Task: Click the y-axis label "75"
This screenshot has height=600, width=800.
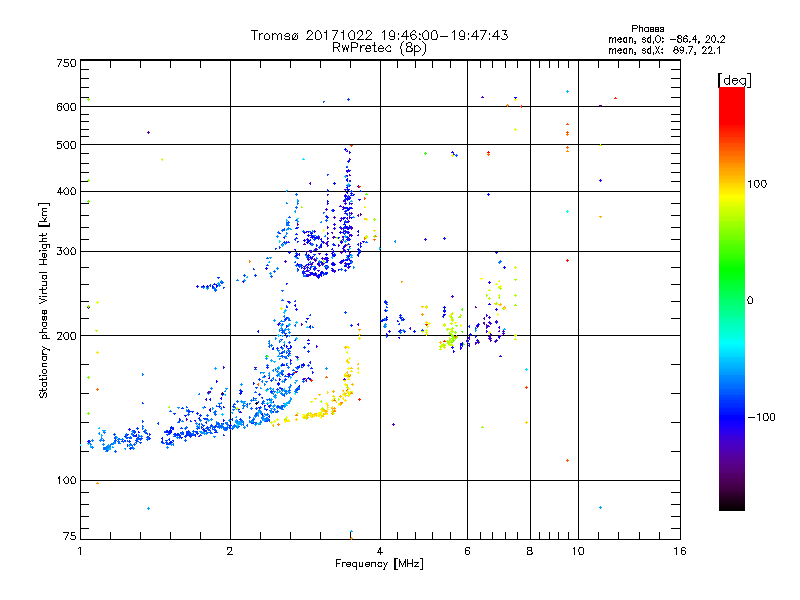Action: coord(70,536)
